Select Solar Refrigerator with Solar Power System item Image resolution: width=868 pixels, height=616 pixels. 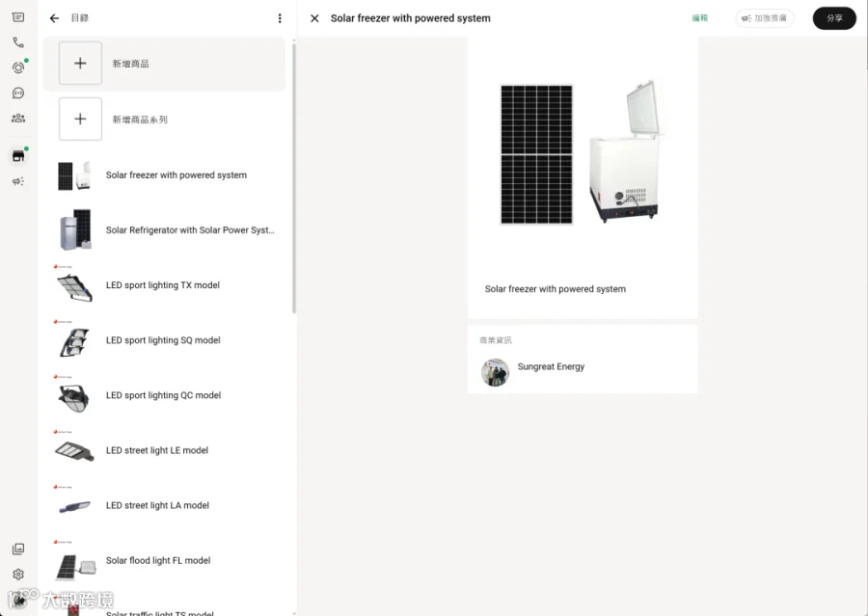click(x=166, y=229)
